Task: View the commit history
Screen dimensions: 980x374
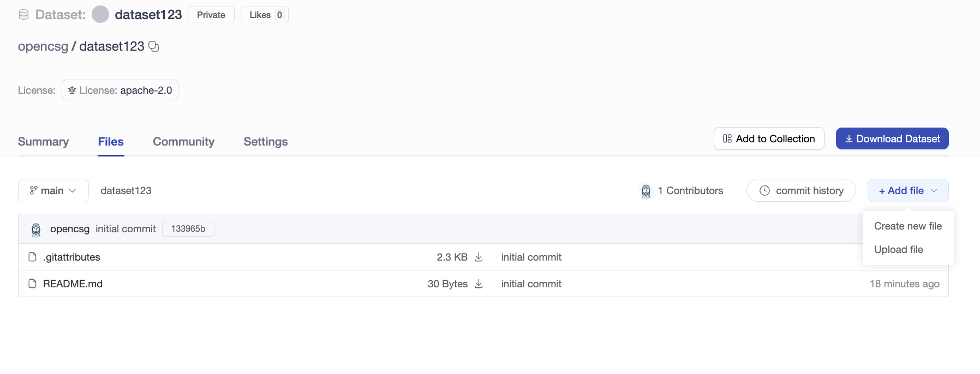Action: click(x=801, y=191)
